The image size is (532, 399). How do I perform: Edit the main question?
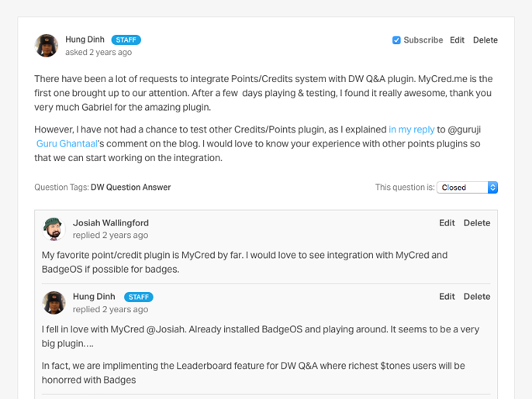pyautogui.click(x=457, y=40)
